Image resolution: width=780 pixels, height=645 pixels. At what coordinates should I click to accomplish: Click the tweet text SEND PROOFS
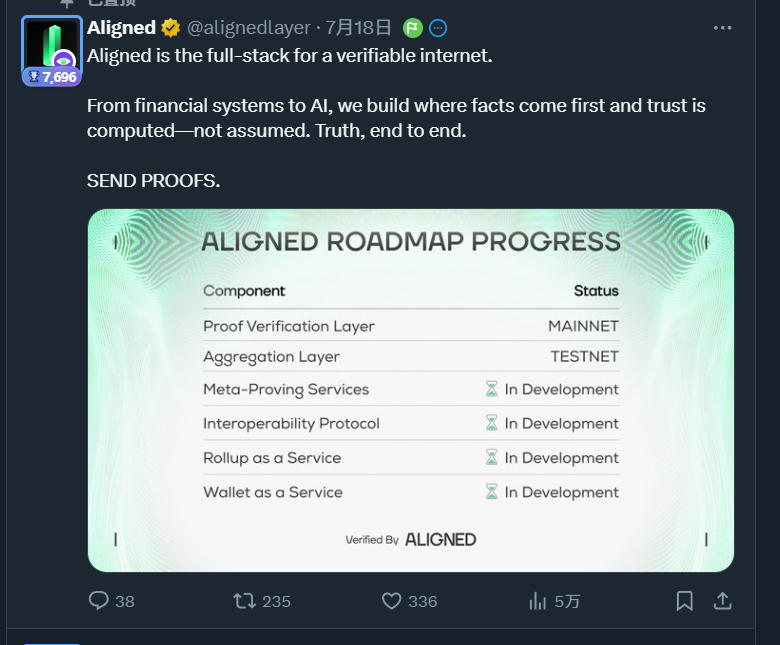[153, 181]
